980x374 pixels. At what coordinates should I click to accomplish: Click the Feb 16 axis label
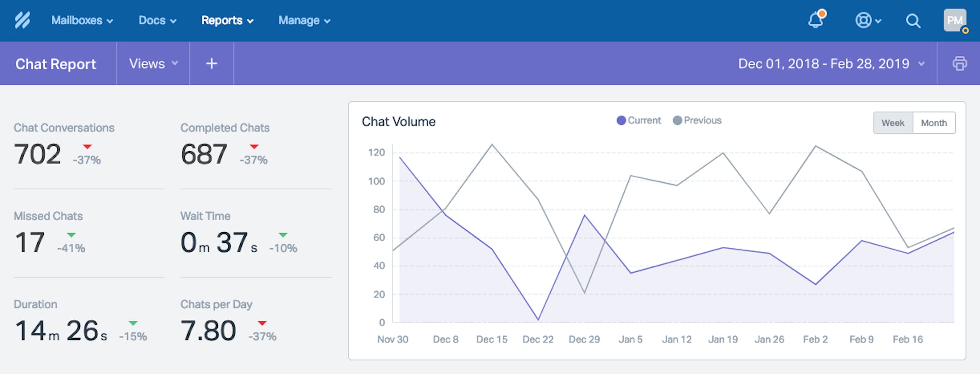click(908, 339)
